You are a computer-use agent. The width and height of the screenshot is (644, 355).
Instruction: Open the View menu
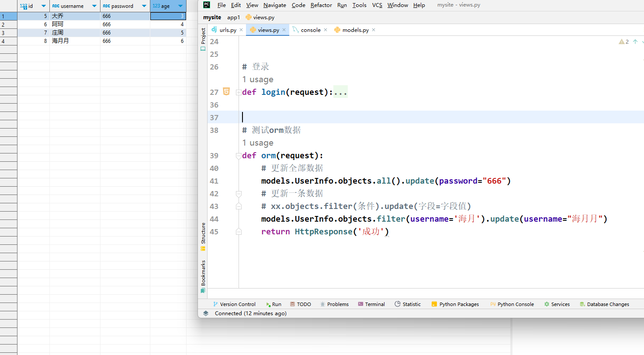tap(252, 5)
